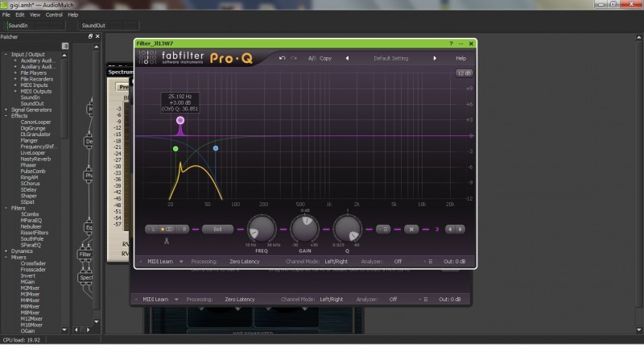
Task: Open MIDI Learn dropdown arrow in front Pro-Q
Action: [x=180, y=261]
